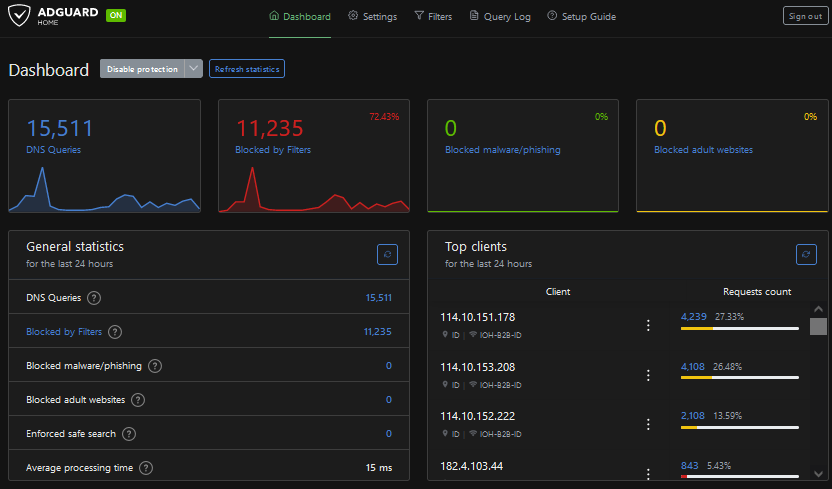Click the Client column header

pyautogui.click(x=558, y=292)
